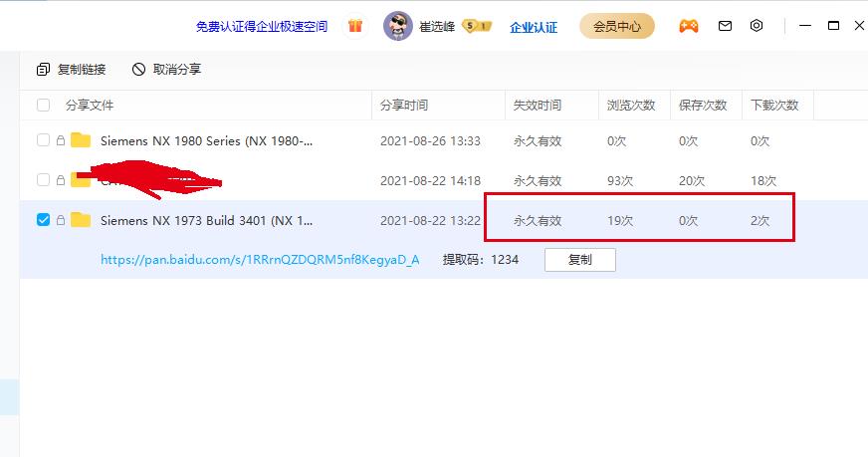Check the box for Siemens NX 1980 Series

pos(43,140)
